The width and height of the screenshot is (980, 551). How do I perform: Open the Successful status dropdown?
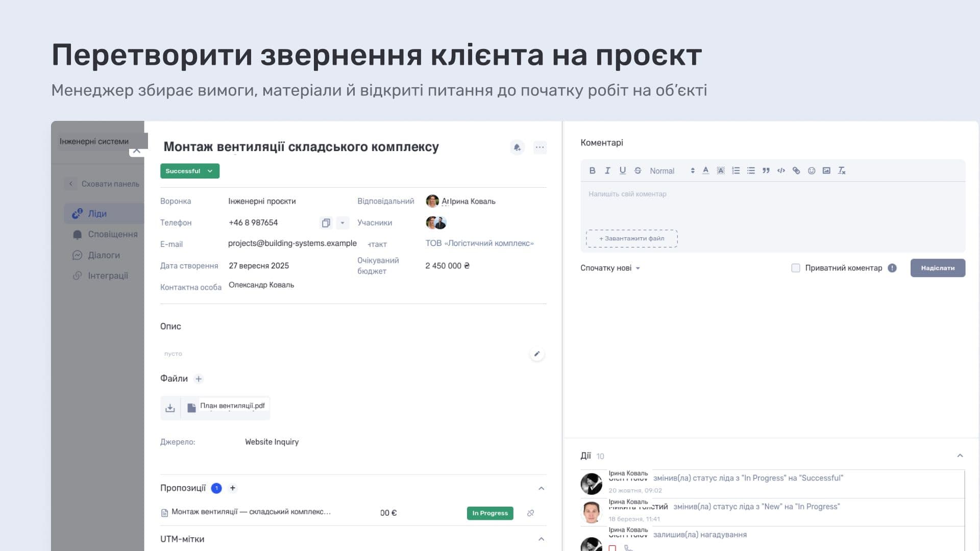coord(190,171)
